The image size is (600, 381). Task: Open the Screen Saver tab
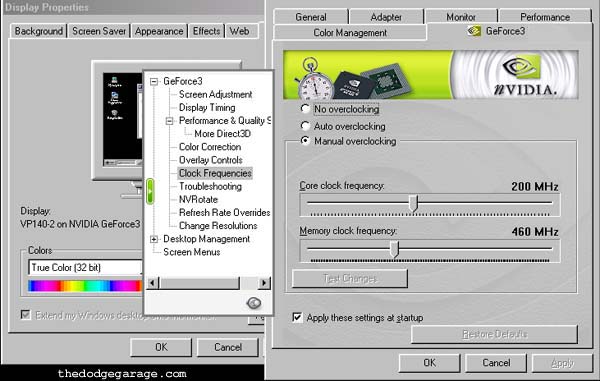[x=99, y=31]
